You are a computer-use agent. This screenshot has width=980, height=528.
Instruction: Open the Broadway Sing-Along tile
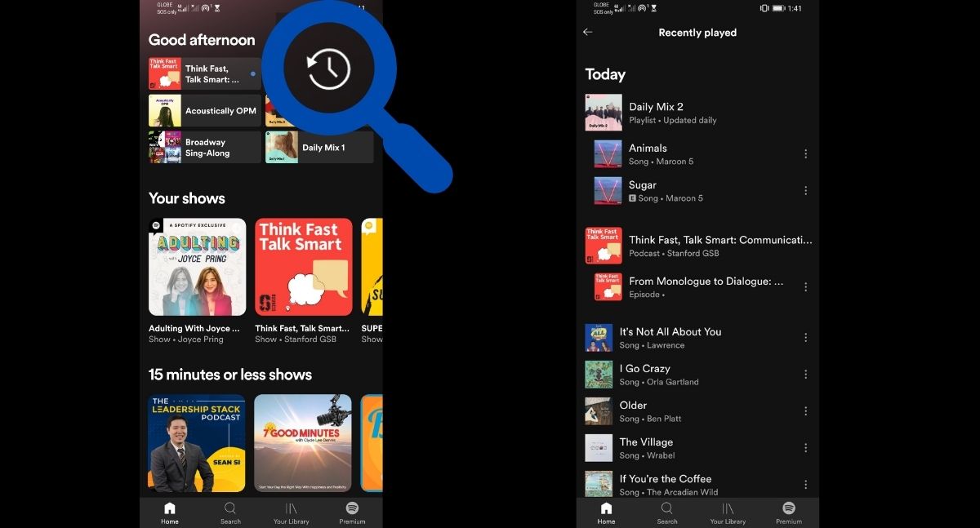point(205,148)
